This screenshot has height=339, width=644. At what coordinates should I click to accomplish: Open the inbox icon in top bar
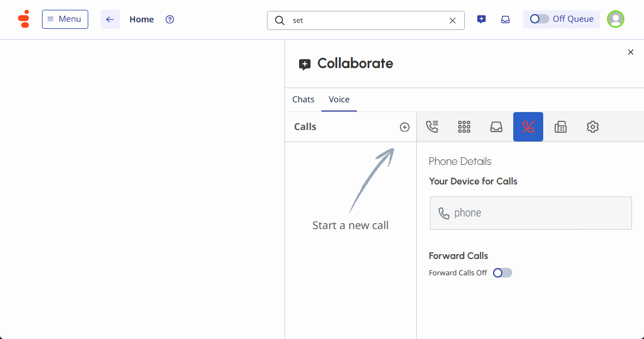pos(506,20)
